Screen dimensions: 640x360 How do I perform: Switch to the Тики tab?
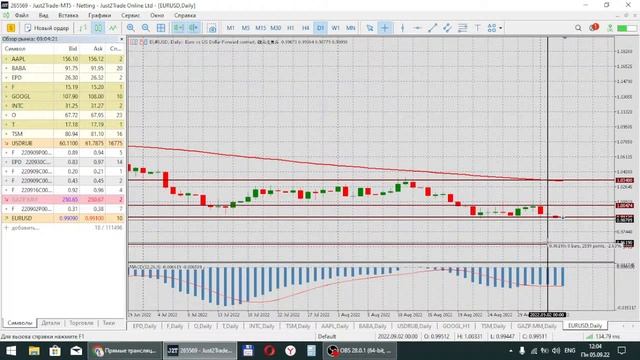pos(109,323)
